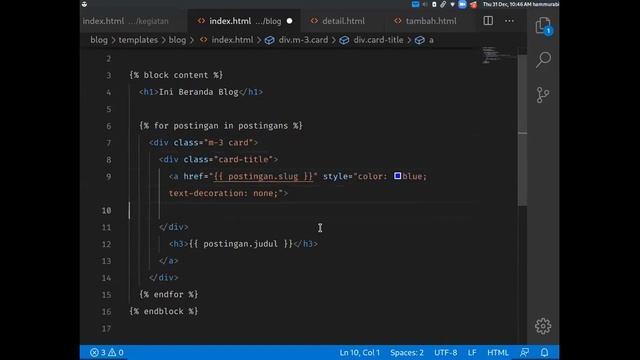Click index.html breadcrumb segment
Image resolution: width=640 pixels, height=360 pixels.
pos(227,40)
